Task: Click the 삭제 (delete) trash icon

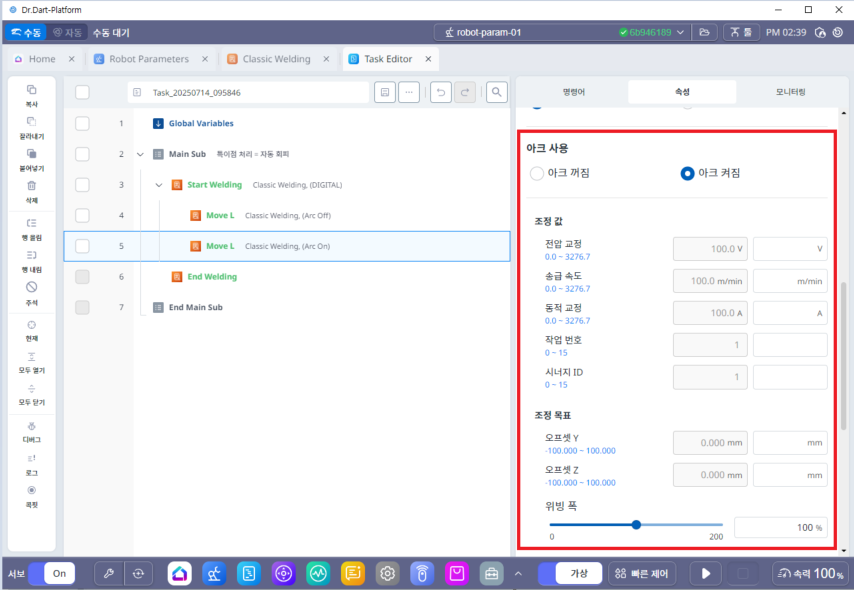Action: click(31, 186)
